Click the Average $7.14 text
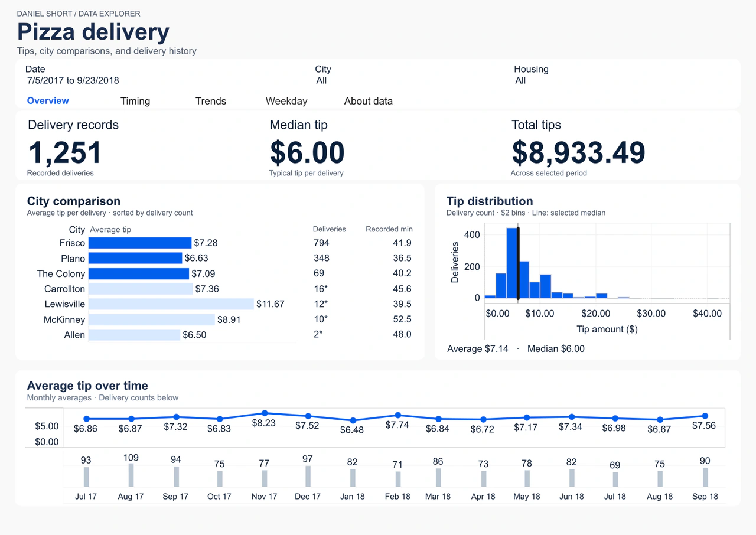 coord(478,348)
